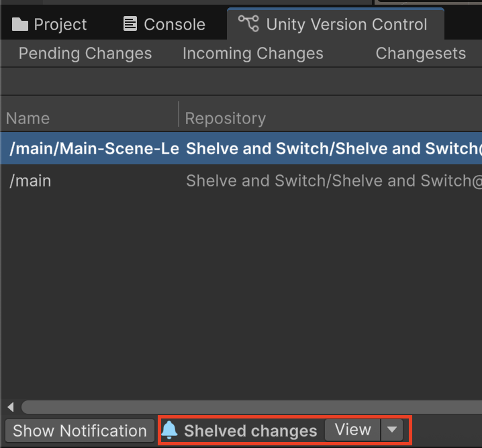Screen dimensions: 482x448
Task: Open the Incoming Changes tab
Action: pyautogui.click(x=253, y=54)
